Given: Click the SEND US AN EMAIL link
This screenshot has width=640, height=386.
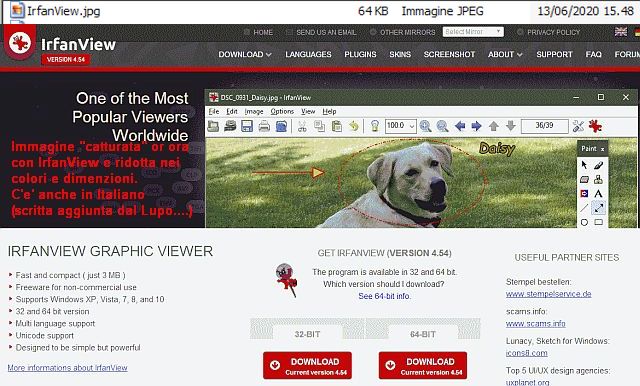Looking at the screenshot, I should coord(326,32).
